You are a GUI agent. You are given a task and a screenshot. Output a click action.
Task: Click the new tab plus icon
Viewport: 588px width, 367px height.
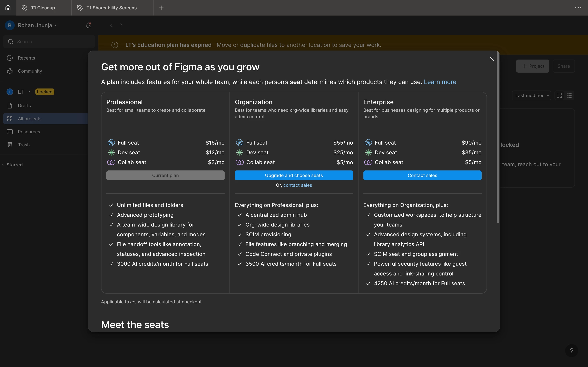161,8
